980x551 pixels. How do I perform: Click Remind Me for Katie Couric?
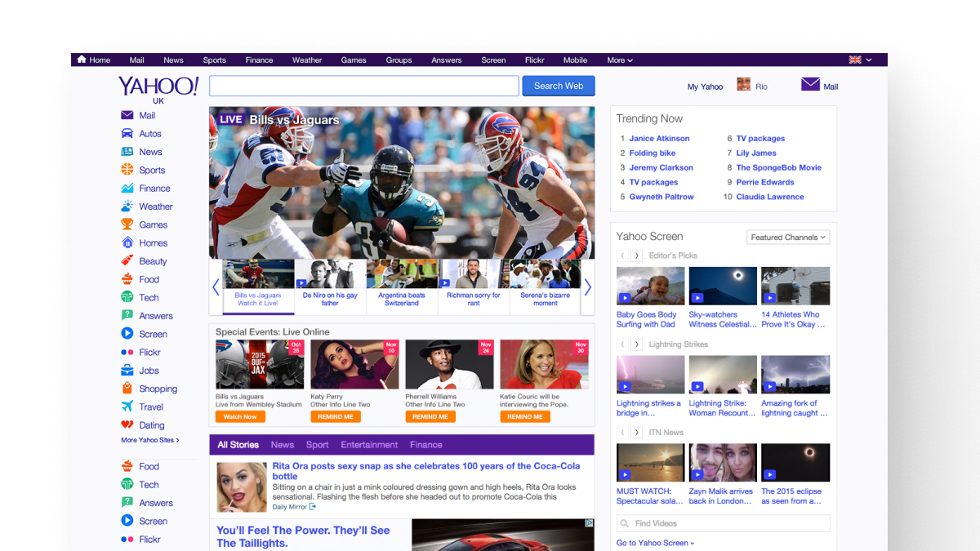pyautogui.click(x=525, y=416)
